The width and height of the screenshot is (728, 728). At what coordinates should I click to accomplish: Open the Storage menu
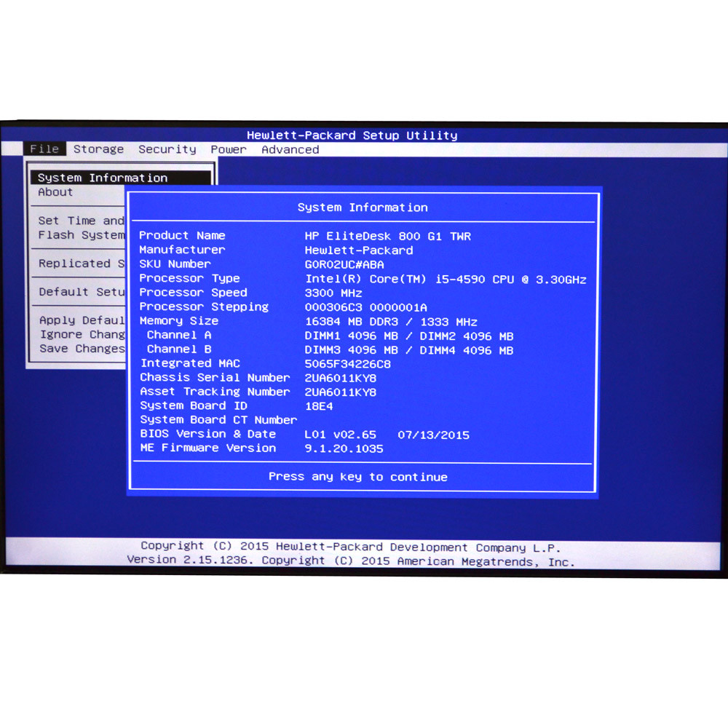98,149
